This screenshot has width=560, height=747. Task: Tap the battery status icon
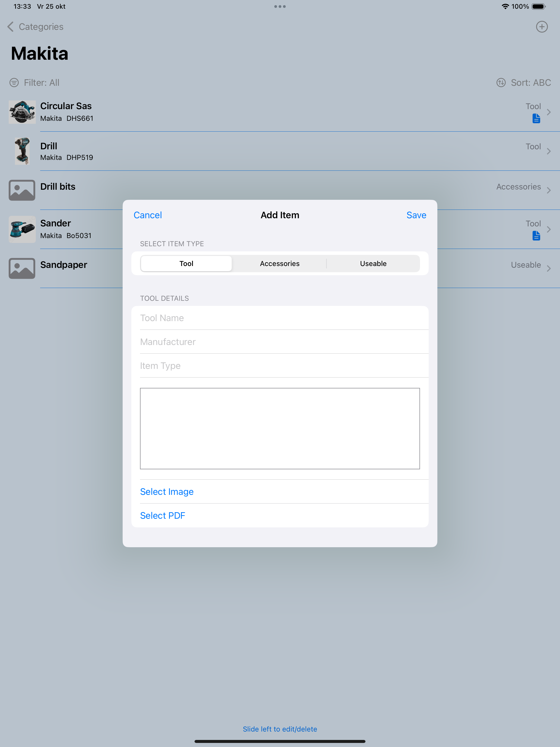(x=538, y=7)
